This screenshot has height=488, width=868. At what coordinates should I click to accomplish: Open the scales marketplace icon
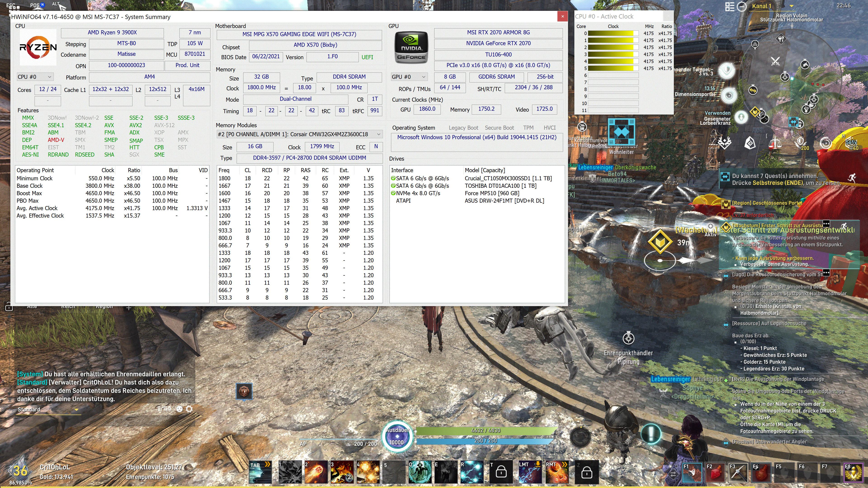tap(775, 143)
